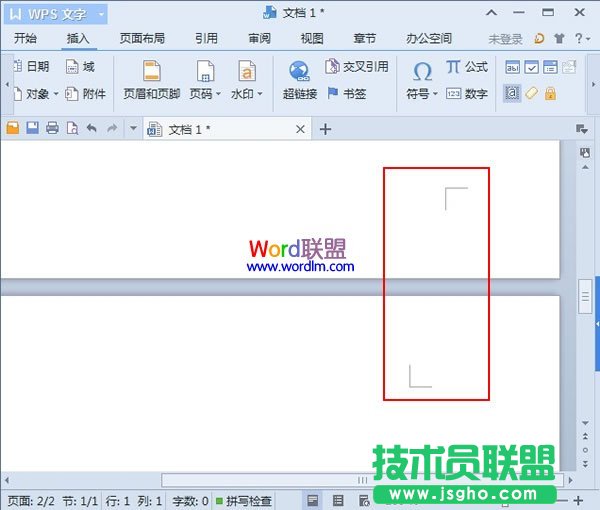The height and width of the screenshot is (510, 600).
Task: Close the 文档 1 document tab
Action: pos(300,129)
